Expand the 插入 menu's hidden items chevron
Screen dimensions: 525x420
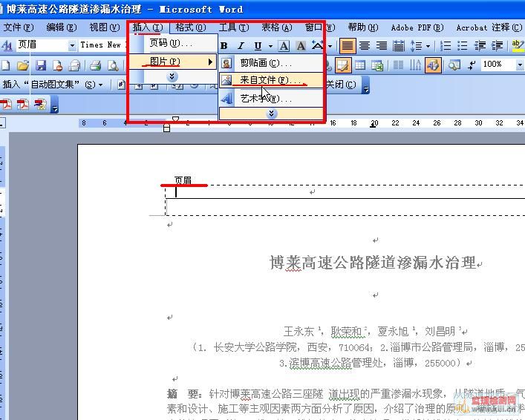tap(172, 76)
